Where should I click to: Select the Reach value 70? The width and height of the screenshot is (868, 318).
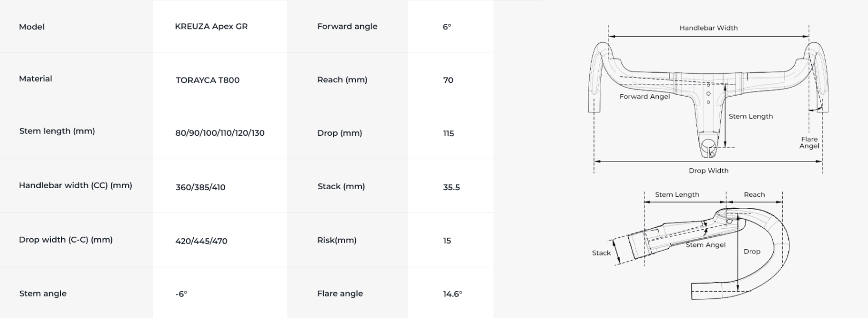point(448,80)
